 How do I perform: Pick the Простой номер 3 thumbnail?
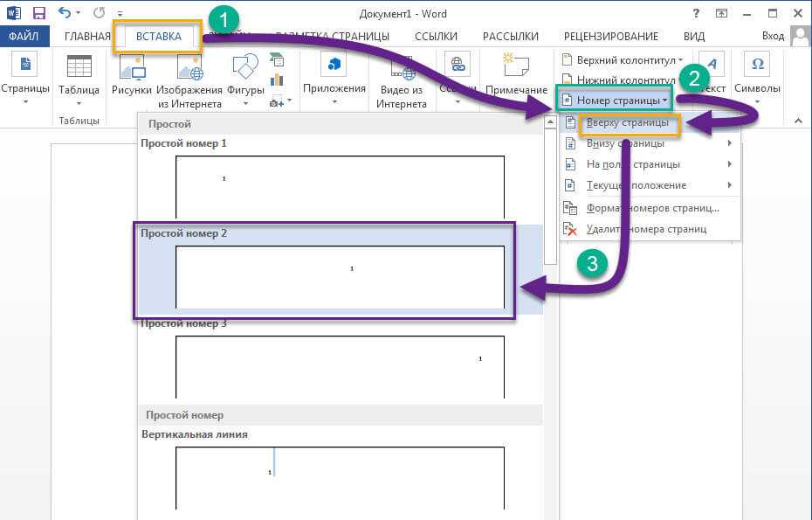coord(340,367)
